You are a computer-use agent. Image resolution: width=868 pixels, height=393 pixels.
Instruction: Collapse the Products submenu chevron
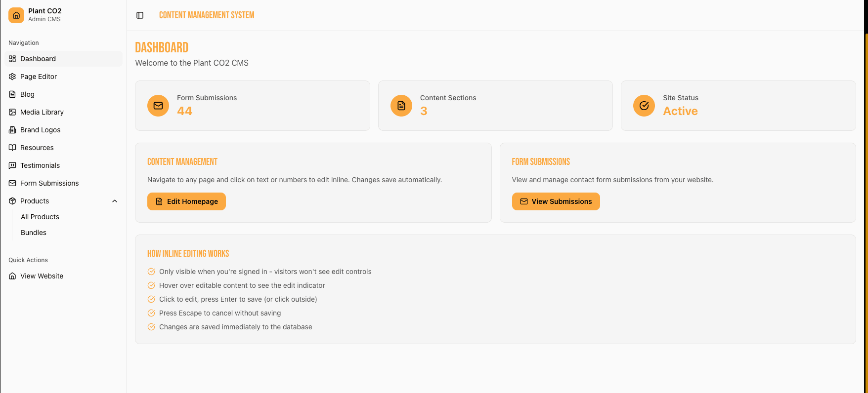115,201
